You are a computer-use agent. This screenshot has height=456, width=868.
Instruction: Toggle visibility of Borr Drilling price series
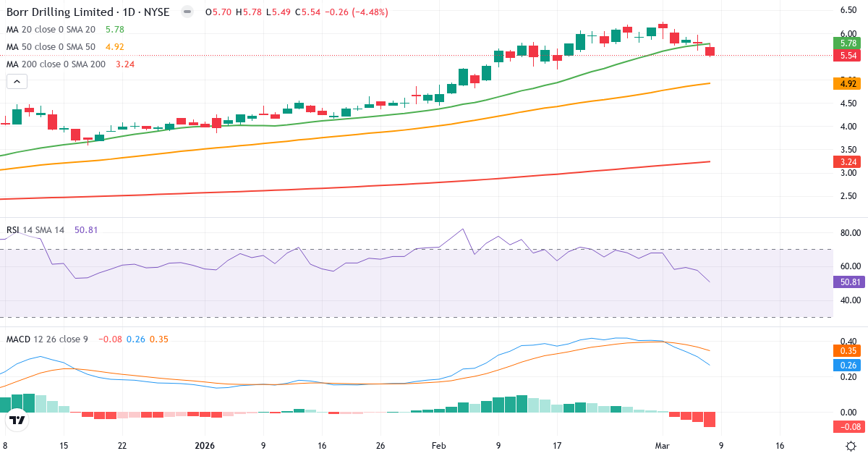coord(187,12)
